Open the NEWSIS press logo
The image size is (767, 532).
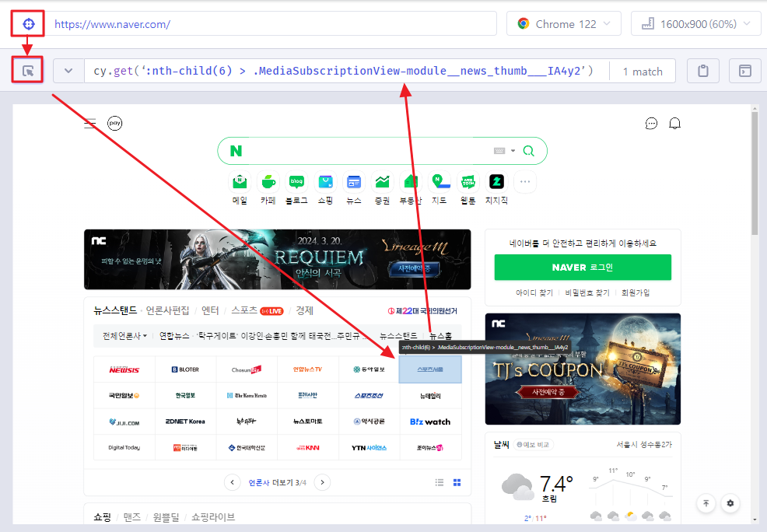pyautogui.click(x=124, y=369)
